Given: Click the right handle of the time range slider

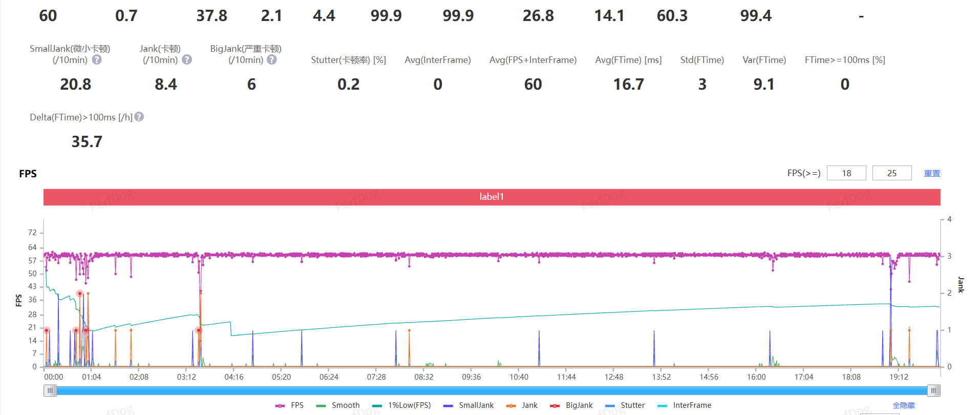Looking at the screenshot, I should (x=933, y=391).
